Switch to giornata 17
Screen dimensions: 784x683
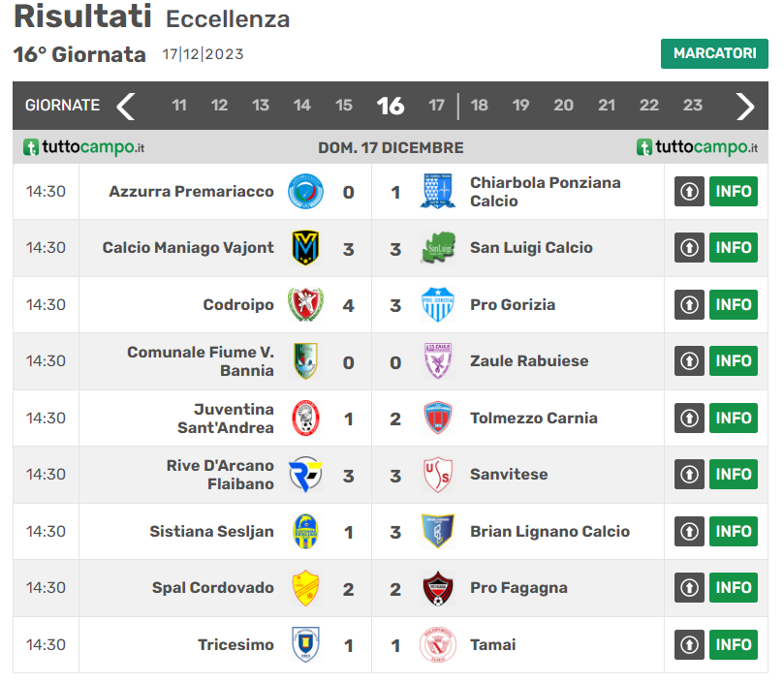pyautogui.click(x=436, y=105)
